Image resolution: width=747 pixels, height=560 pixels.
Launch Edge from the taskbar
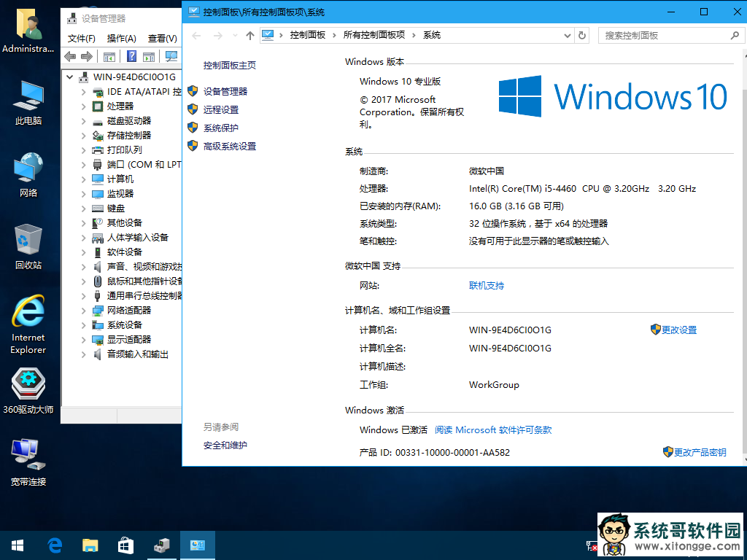coord(55,545)
